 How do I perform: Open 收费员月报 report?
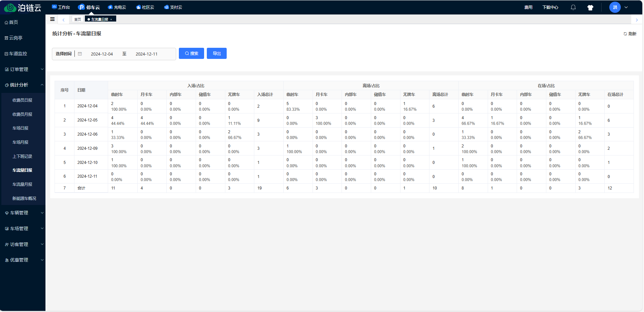[23, 114]
